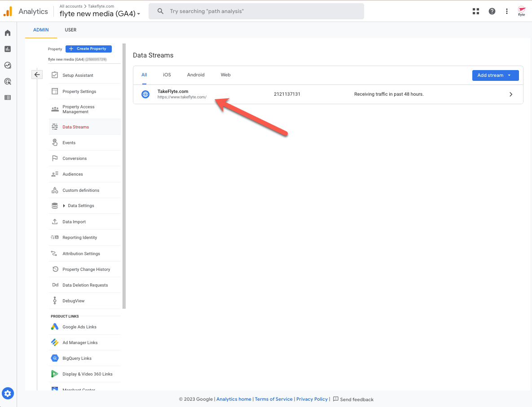This screenshot has height=407, width=532.
Task: Expand the Data Settings submenu triangle
Action: pyautogui.click(x=64, y=206)
